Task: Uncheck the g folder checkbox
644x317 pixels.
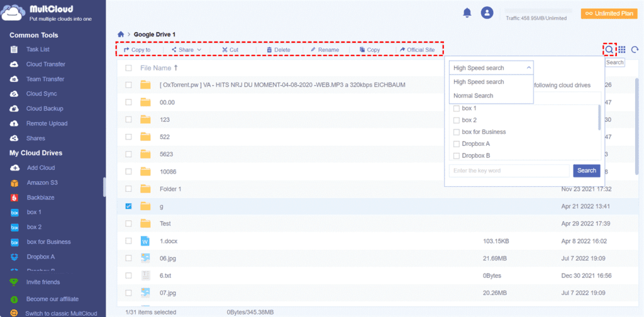Action: 128,206
